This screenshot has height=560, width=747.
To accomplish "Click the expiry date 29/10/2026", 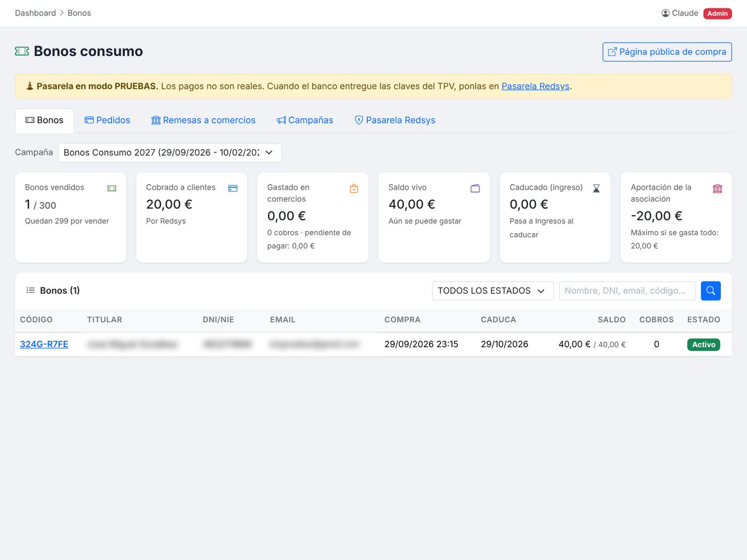I will [x=505, y=345].
